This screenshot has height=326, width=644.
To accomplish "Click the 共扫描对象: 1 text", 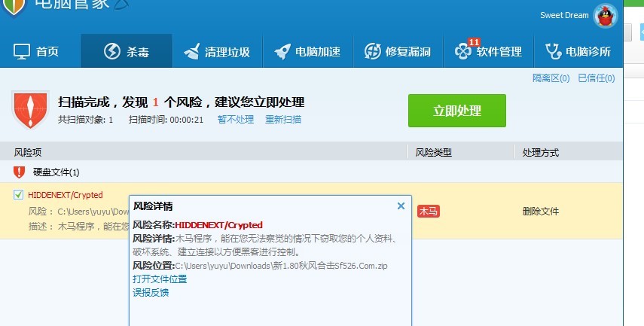I will pyautogui.click(x=85, y=120).
